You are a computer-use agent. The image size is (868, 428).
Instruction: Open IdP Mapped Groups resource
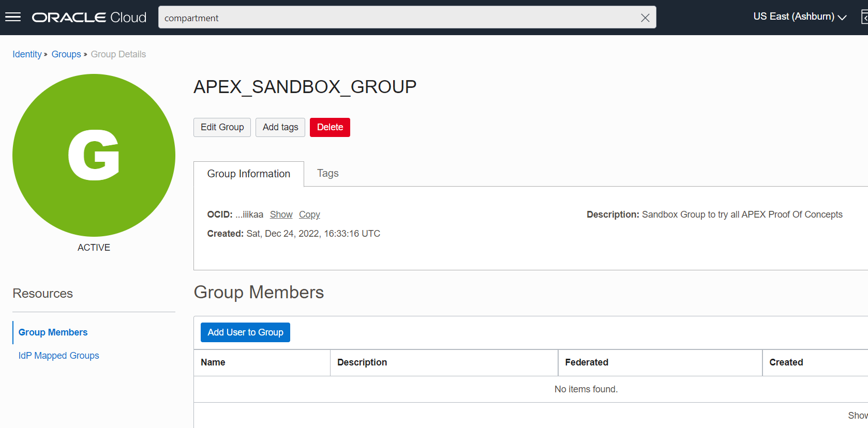coord(58,356)
